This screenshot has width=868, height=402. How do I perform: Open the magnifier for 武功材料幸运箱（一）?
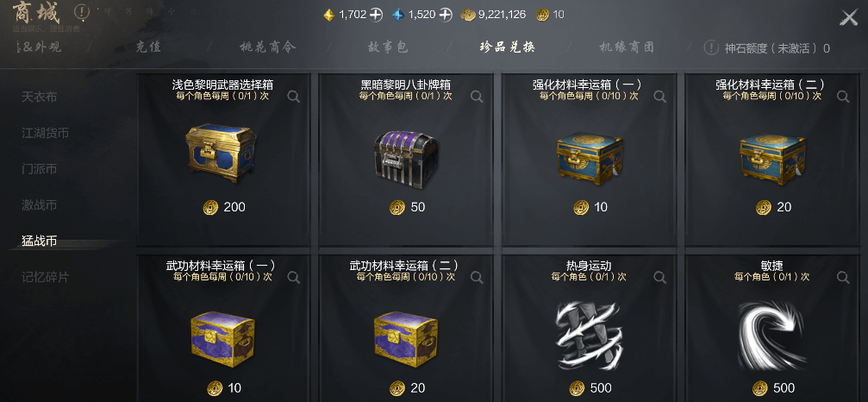(x=294, y=278)
